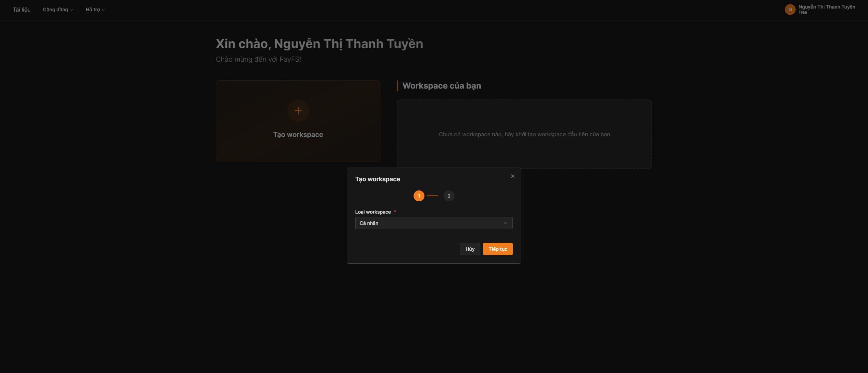
Task: Click step 1 indicator circle
Action: click(x=419, y=196)
